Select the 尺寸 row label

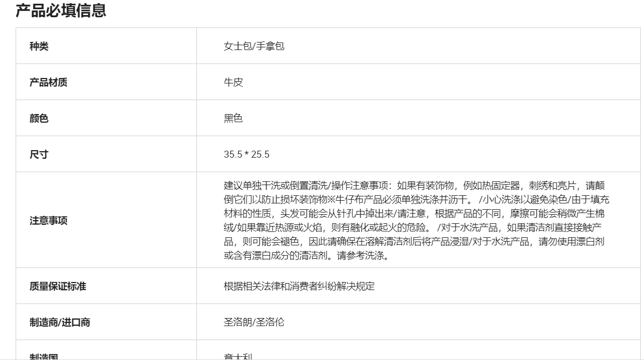pos(39,154)
